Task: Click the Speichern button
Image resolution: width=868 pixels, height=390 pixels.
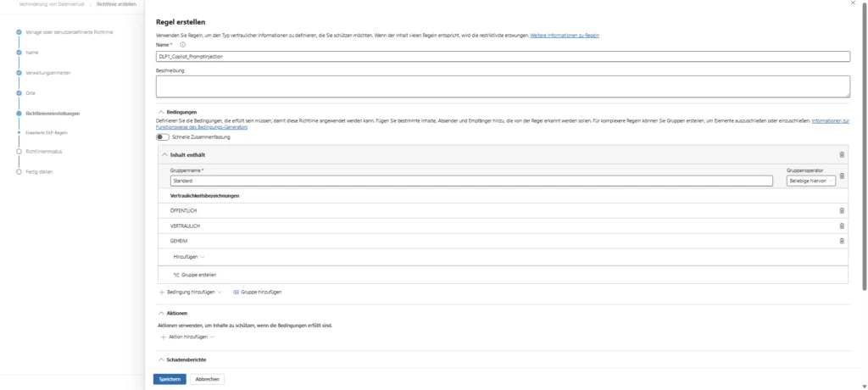Action: (170, 379)
